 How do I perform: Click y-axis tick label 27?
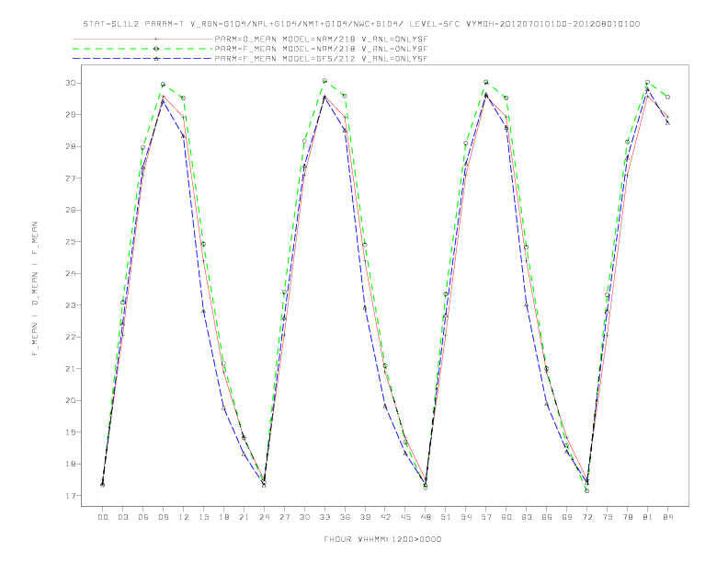coord(70,178)
